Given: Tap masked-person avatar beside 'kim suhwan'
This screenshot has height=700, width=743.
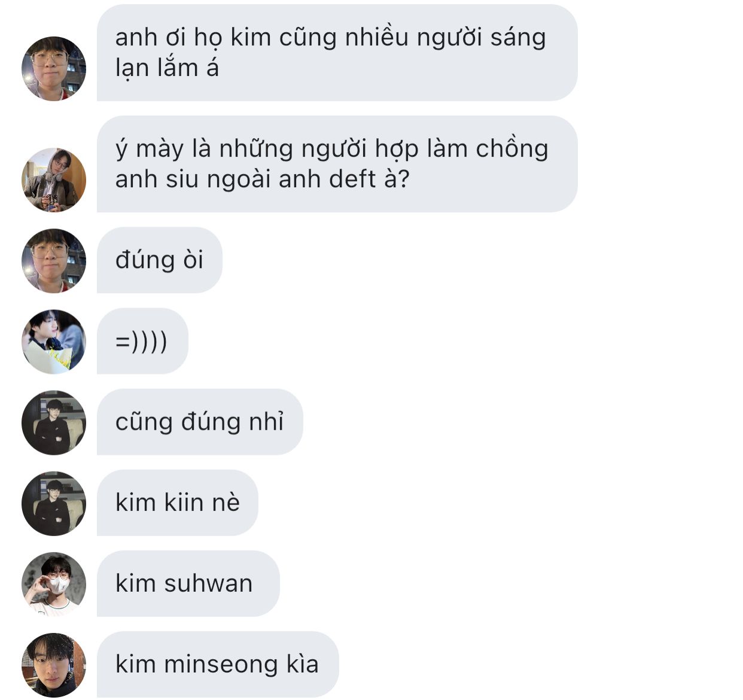Looking at the screenshot, I should 54,584.
